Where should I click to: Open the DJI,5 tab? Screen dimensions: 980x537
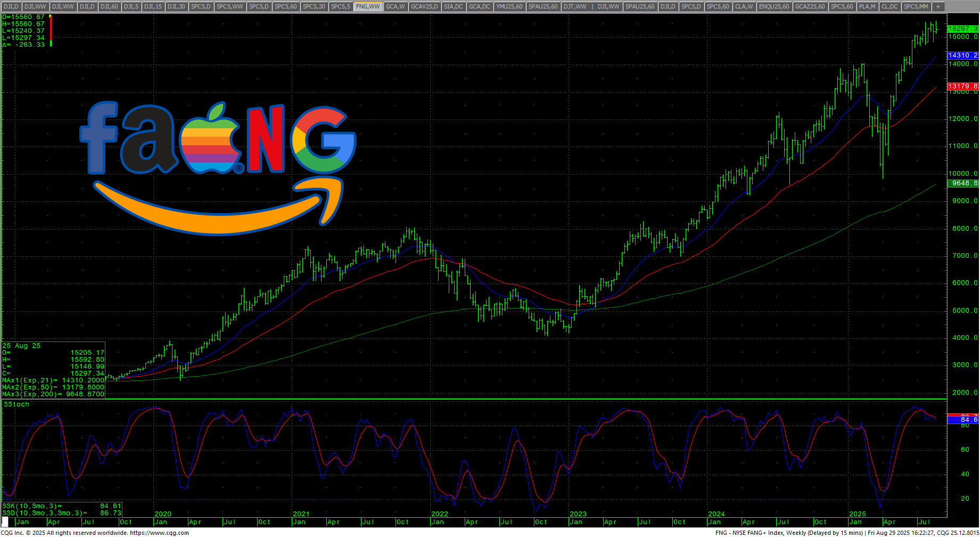131,6
